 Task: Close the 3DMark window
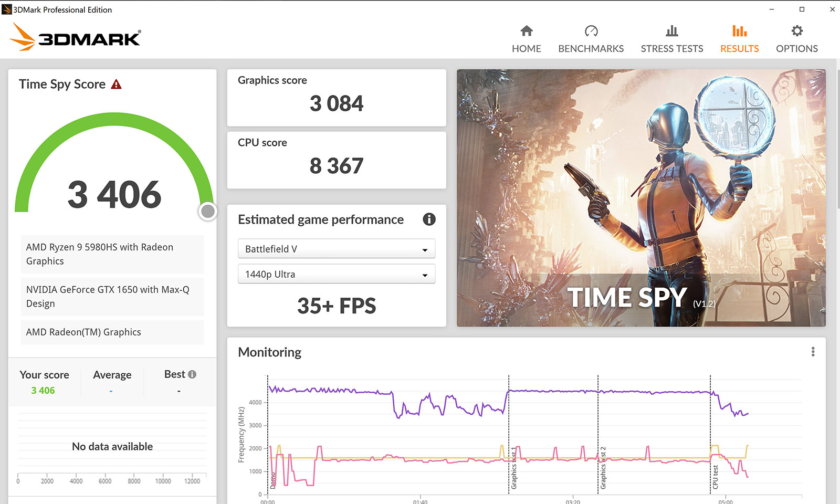point(832,9)
